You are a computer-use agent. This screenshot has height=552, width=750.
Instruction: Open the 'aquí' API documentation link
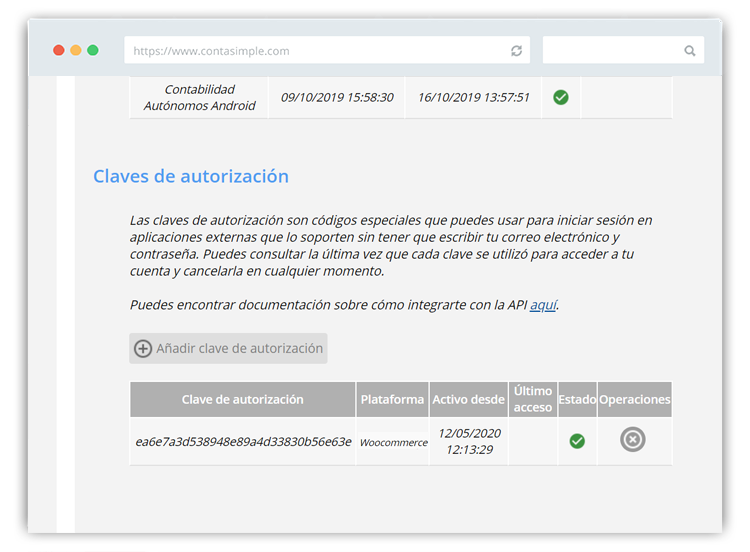pos(543,305)
